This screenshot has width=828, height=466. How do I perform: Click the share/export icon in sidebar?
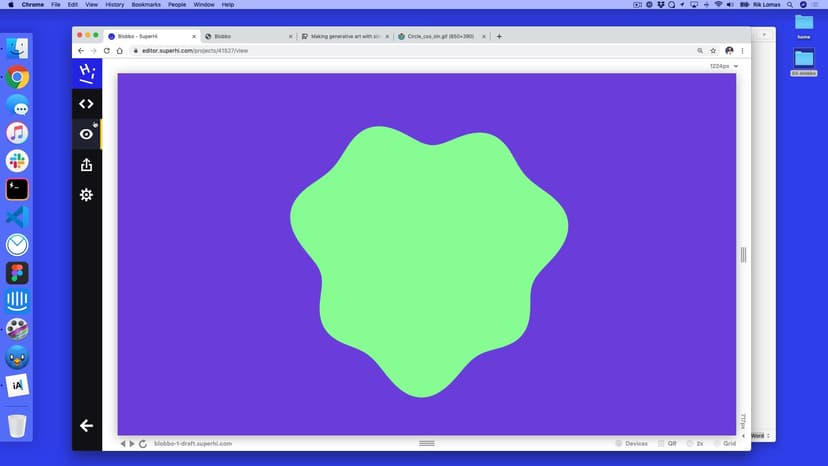coord(86,165)
